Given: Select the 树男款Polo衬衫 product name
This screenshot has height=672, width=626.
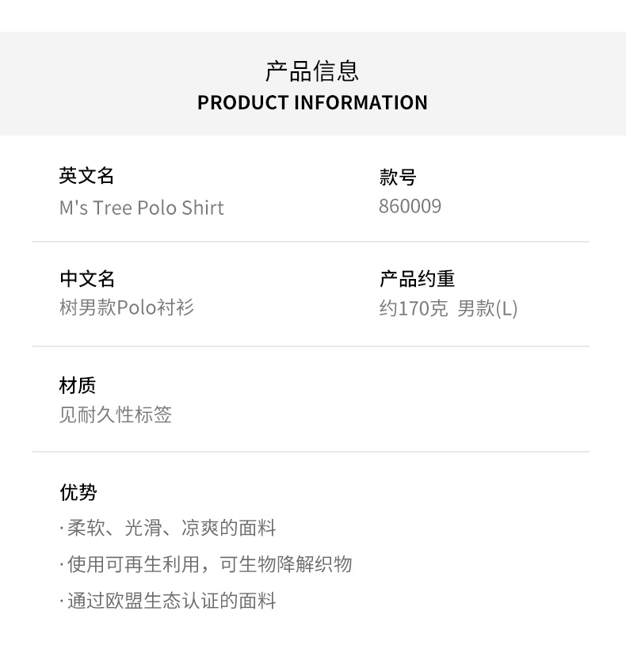Looking at the screenshot, I should [127, 307].
